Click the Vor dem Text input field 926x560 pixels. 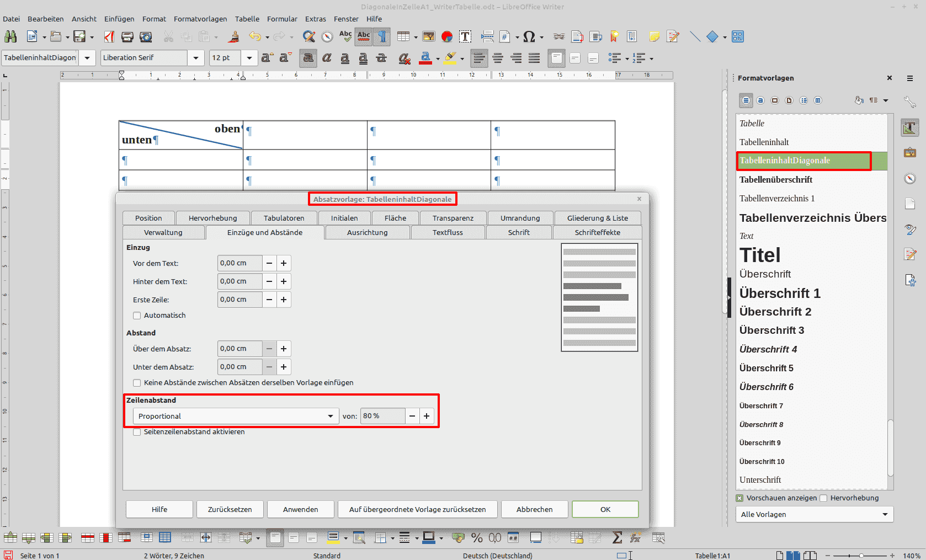click(240, 263)
